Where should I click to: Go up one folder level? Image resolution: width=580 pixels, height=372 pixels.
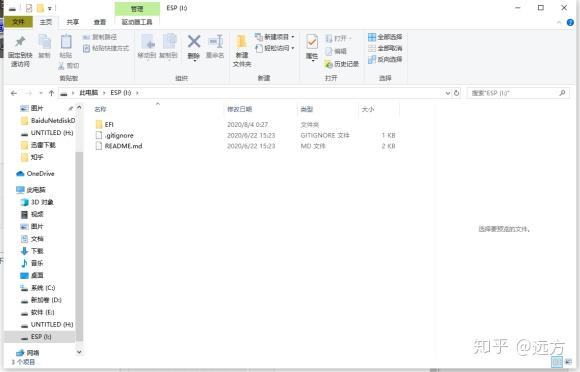click(51, 93)
